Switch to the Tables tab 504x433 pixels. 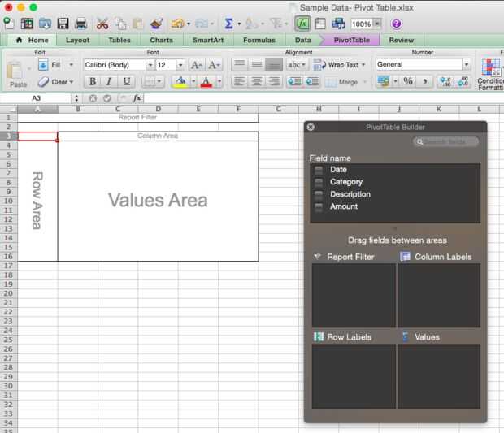(119, 40)
